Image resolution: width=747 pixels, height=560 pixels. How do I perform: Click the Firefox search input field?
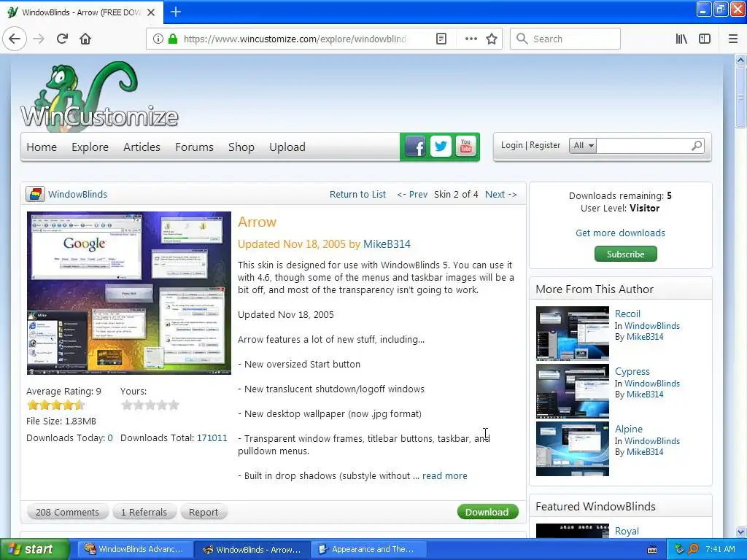pyautogui.click(x=565, y=39)
